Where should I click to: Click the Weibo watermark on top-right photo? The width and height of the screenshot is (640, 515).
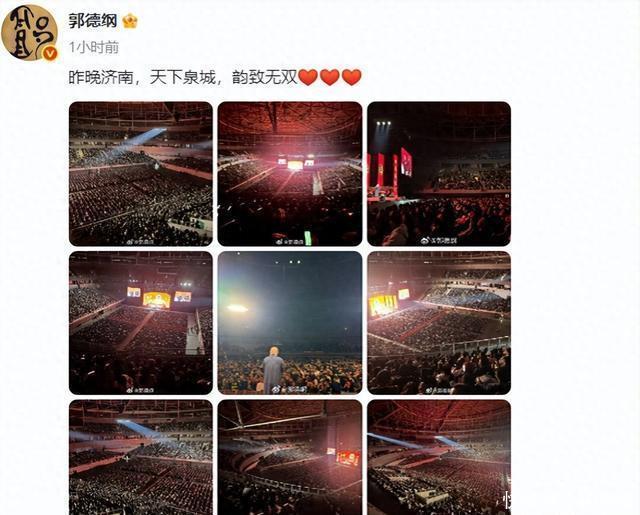click(439, 240)
